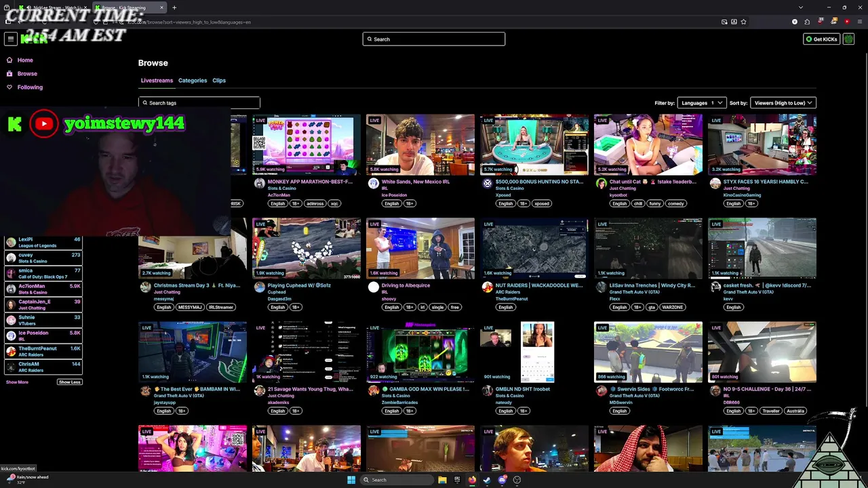The height and width of the screenshot is (488, 868).
Task: Click BDH666 avatar under NO P-S CHALLENGE stream
Action: [715, 390]
